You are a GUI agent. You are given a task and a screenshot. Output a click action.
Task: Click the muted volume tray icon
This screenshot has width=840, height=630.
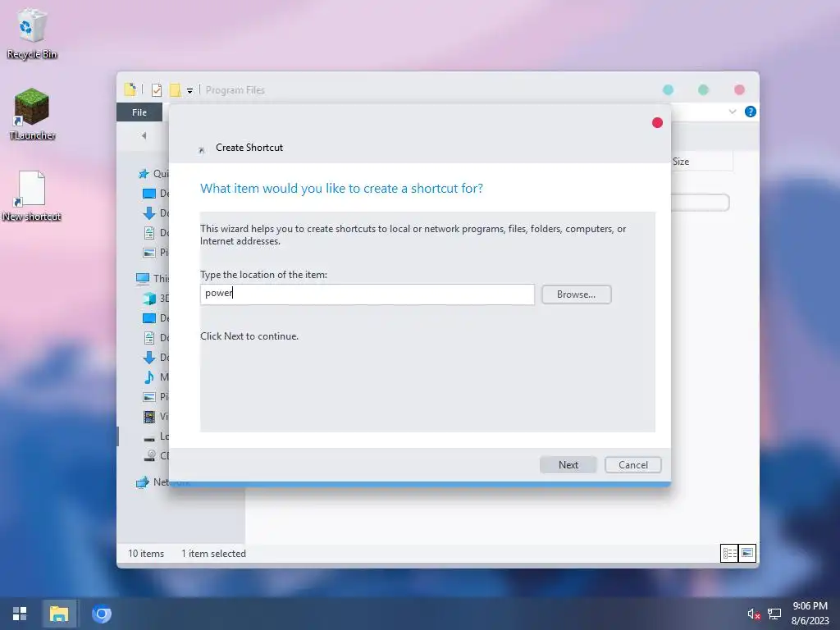pos(754,614)
